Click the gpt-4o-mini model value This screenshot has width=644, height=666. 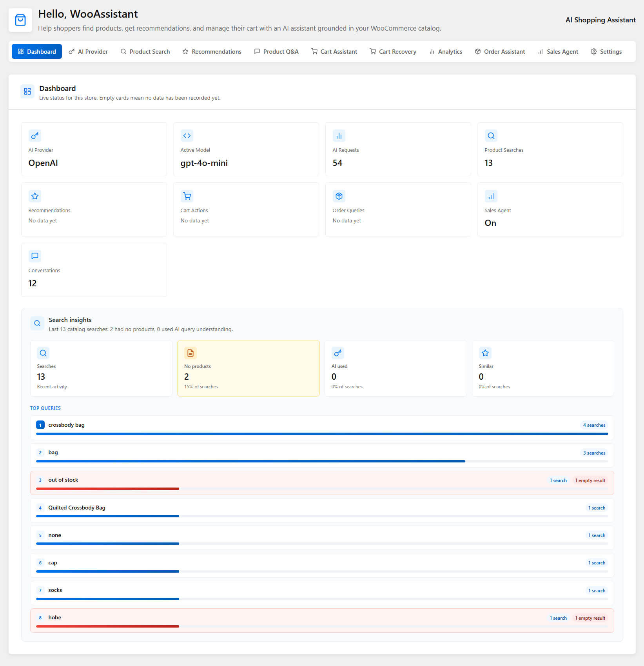pyautogui.click(x=204, y=163)
